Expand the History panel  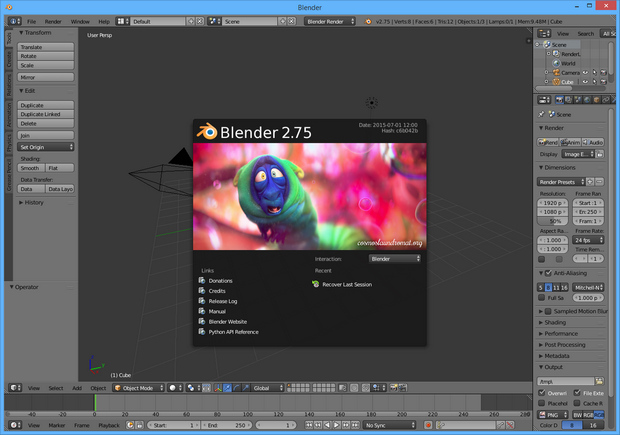pyautogui.click(x=32, y=202)
